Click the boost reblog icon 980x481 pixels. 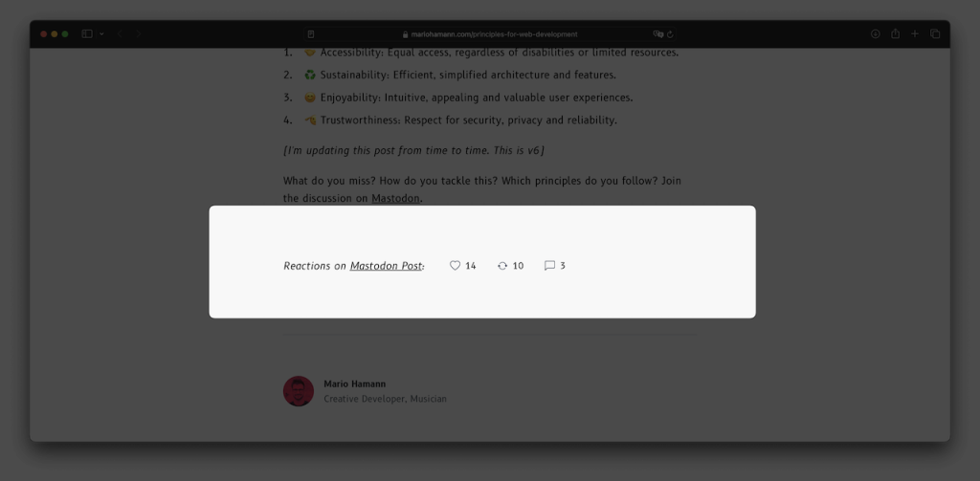coord(502,266)
